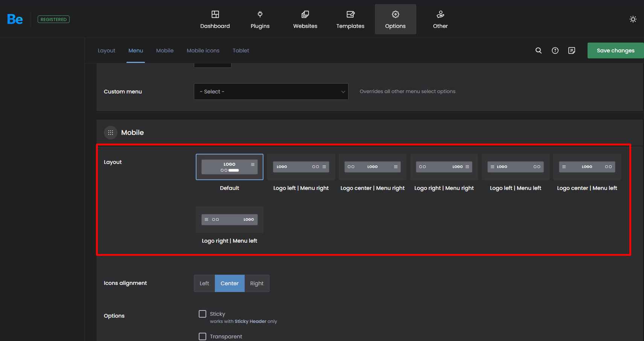Click the Be logo icon

click(15, 19)
